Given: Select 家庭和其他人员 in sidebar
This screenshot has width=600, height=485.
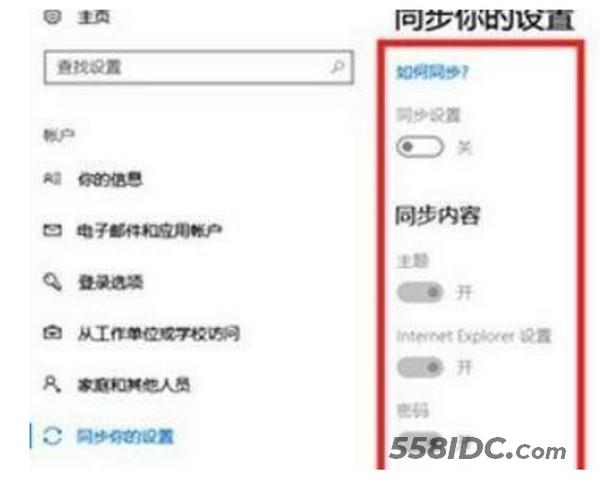Looking at the screenshot, I should [134, 385].
